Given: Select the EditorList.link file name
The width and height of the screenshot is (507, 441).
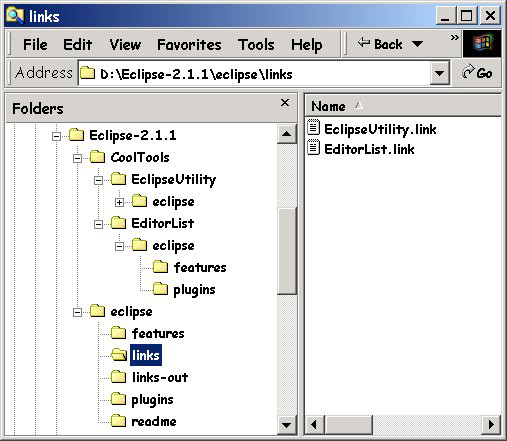Looking at the screenshot, I should coord(369,149).
